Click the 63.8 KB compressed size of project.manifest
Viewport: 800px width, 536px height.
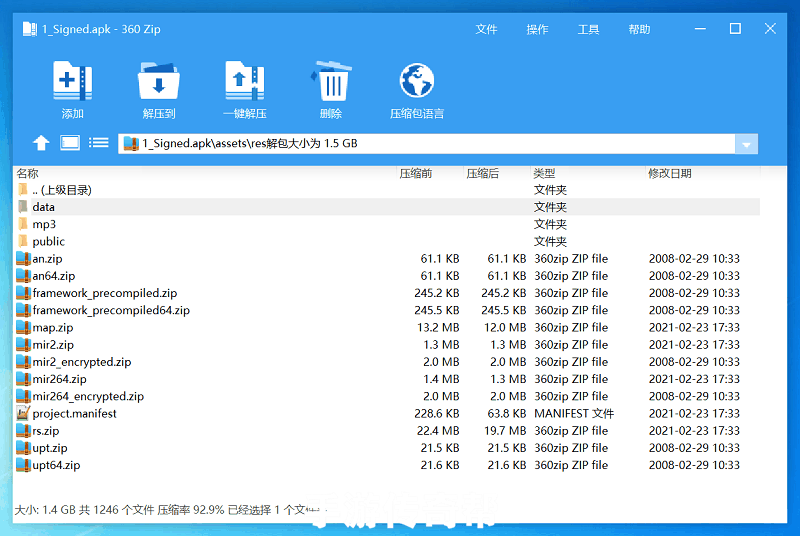pyautogui.click(x=507, y=414)
